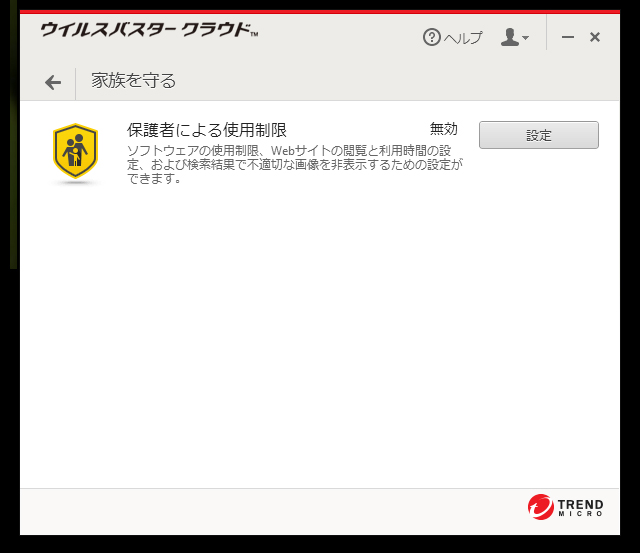Screen dimensions: 640x553
Task: Expand the account dropdown arrow
Action: click(526, 38)
